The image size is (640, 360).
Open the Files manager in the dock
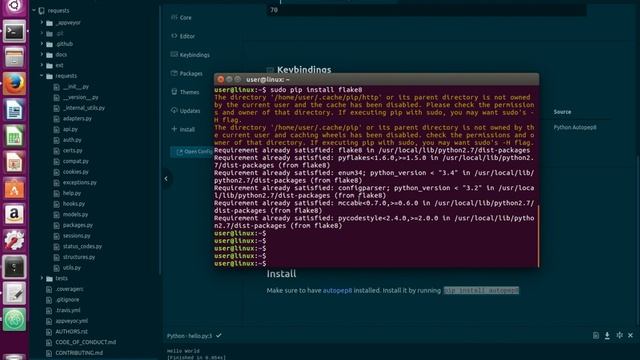14,58
